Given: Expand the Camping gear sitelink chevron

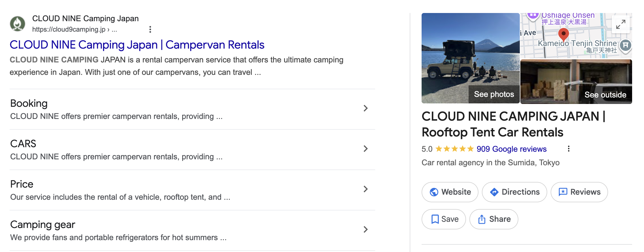Looking at the screenshot, I should (x=365, y=230).
